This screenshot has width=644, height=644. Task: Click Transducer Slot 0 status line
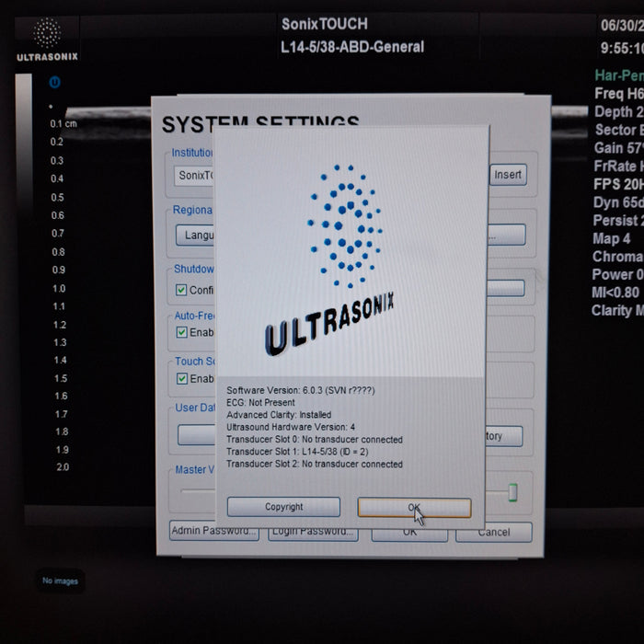click(315, 440)
